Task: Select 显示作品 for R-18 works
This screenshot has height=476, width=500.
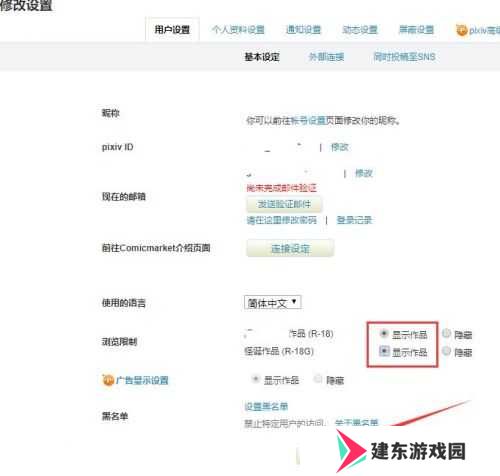Action: click(x=384, y=333)
